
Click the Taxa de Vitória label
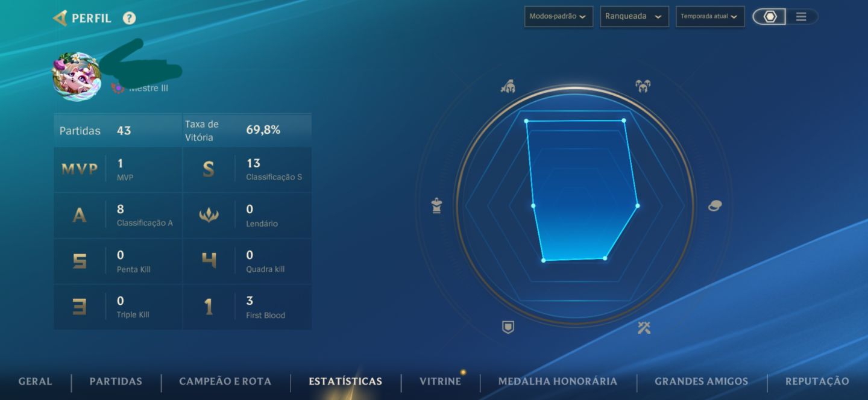click(202, 131)
